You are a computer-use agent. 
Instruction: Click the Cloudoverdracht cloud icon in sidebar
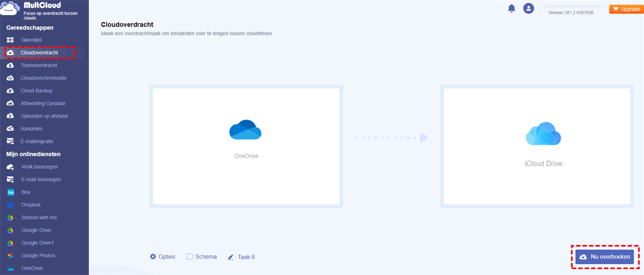[10, 53]
